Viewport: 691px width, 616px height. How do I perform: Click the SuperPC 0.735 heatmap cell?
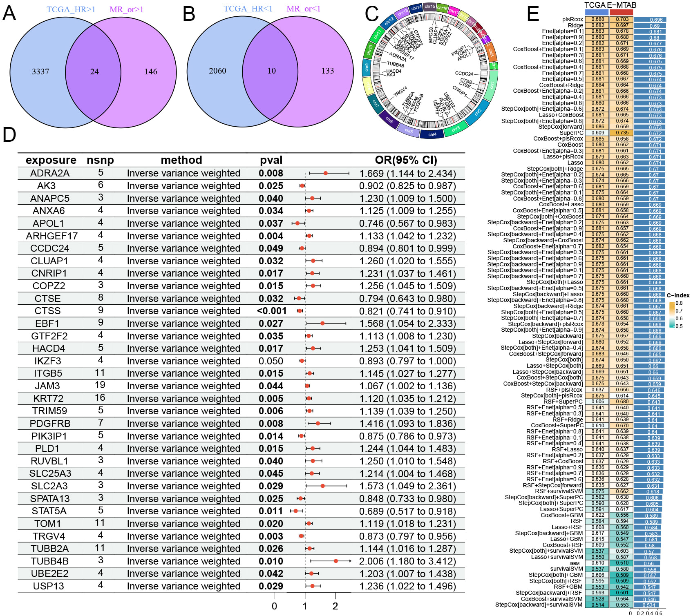[x=622, y=133]
